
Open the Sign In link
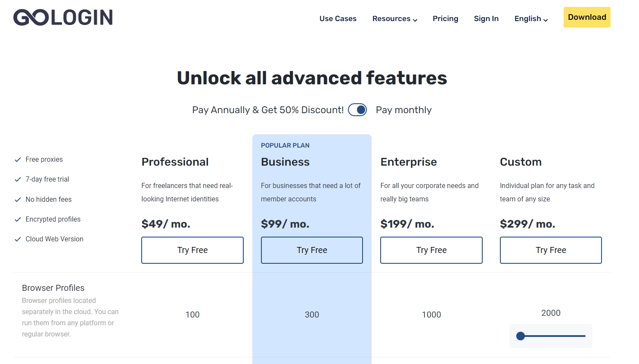tap(486, 19)
